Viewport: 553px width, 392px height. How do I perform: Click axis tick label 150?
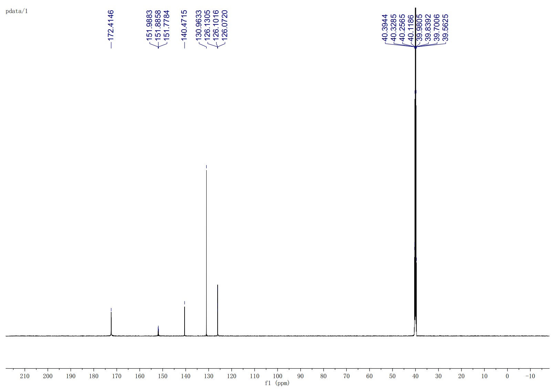(163, 376)
